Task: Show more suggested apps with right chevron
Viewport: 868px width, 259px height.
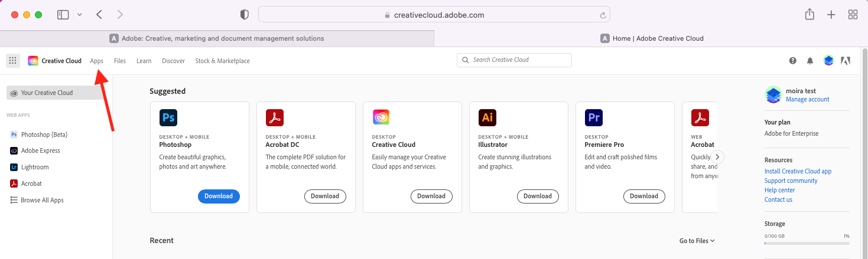Action: click(x=717, y=157)
